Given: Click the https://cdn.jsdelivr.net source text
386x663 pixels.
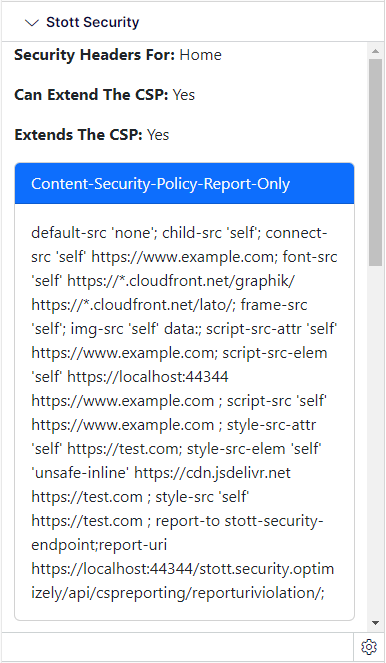Looking at the screenshot, I should (x=212, y=473).
